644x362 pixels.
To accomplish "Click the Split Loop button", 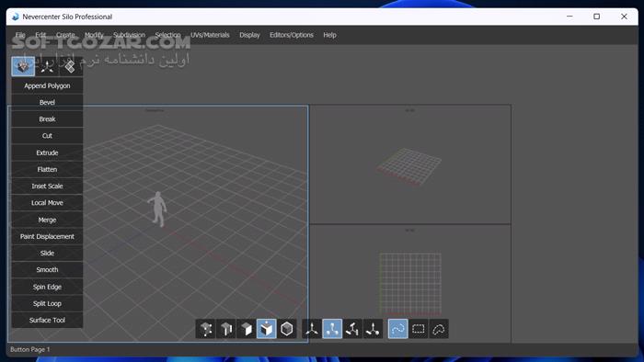I will click(47, 303).
